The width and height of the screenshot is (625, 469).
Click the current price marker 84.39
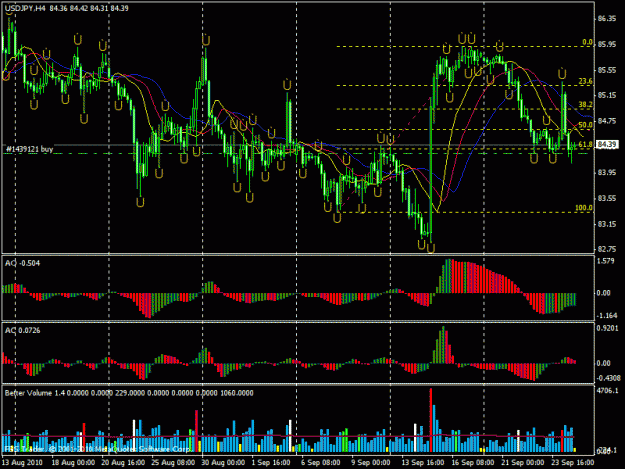[607, 144]
